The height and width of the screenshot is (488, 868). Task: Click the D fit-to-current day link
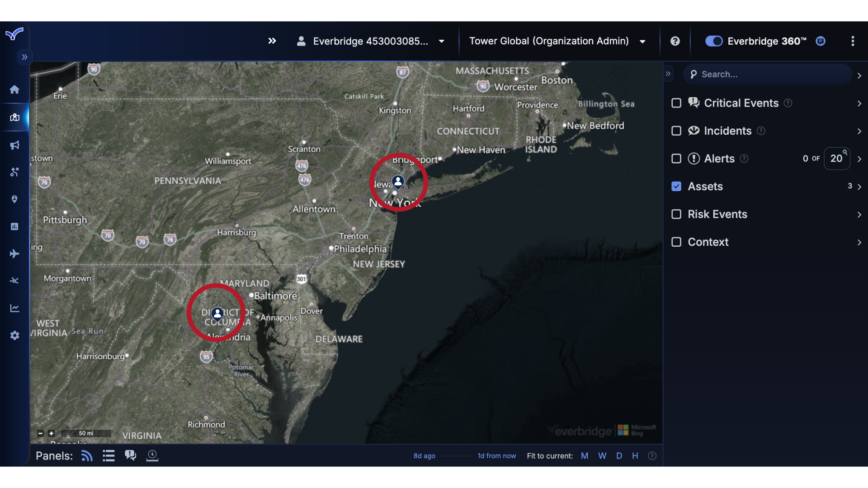(619, 455)
